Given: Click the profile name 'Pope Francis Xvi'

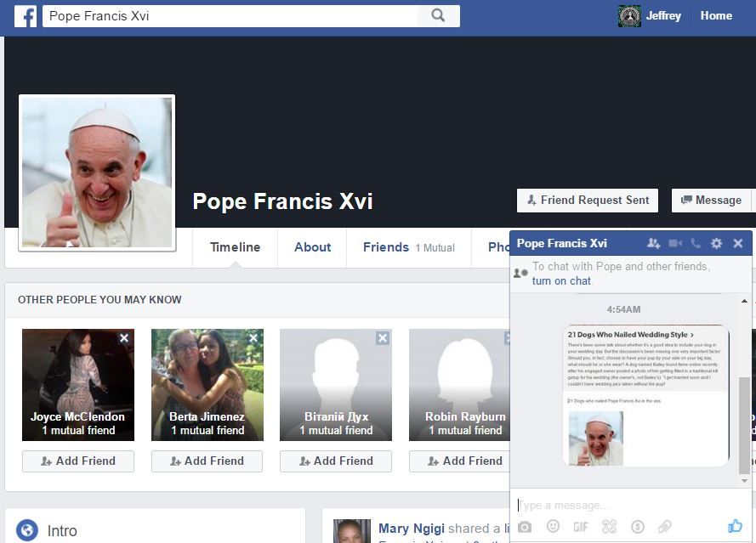Looking at the screenshot, I should click(282, 201).
